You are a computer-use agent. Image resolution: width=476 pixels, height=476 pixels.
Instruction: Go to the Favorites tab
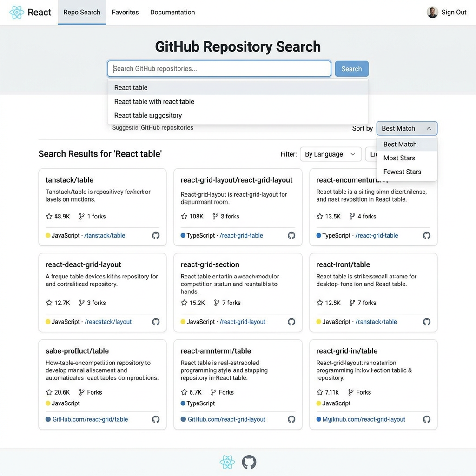click(125, 13)
